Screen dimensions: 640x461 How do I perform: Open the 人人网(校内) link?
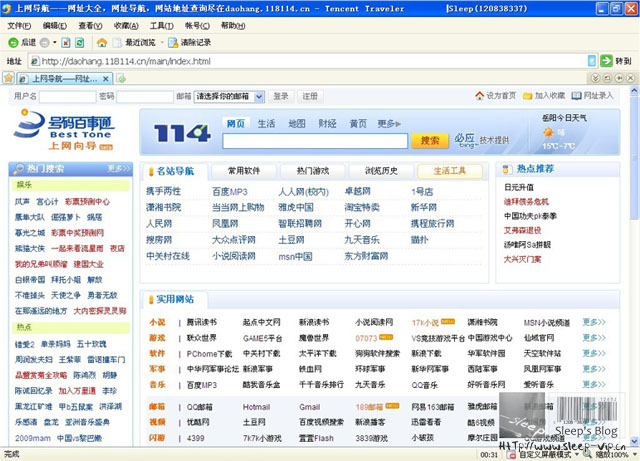[x=303, y=192]
